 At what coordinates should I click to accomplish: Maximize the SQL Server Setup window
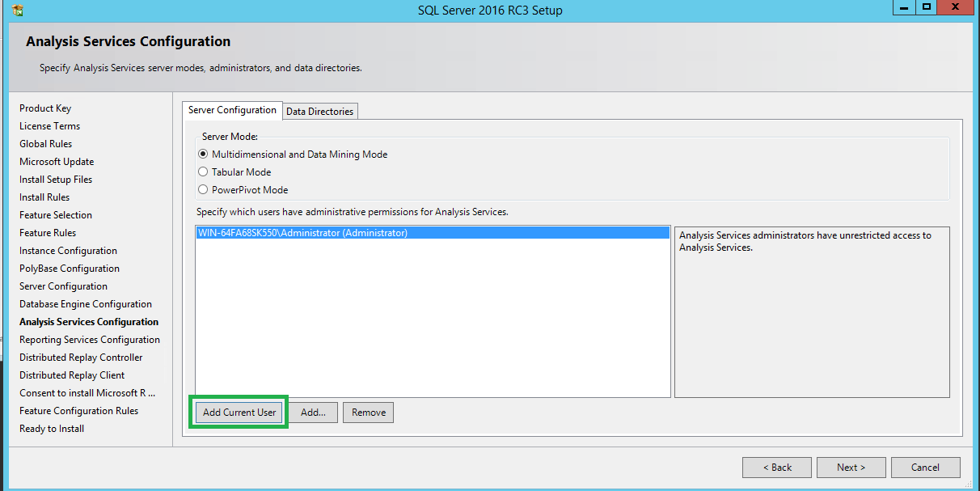[x=926, y=7]
